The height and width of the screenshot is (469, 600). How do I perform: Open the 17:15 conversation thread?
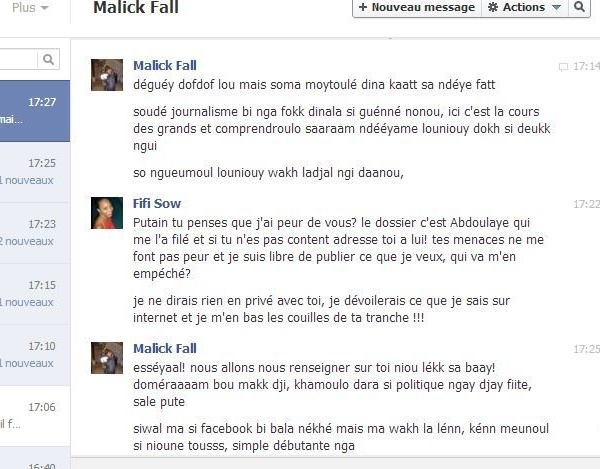(x=35, y=294)
